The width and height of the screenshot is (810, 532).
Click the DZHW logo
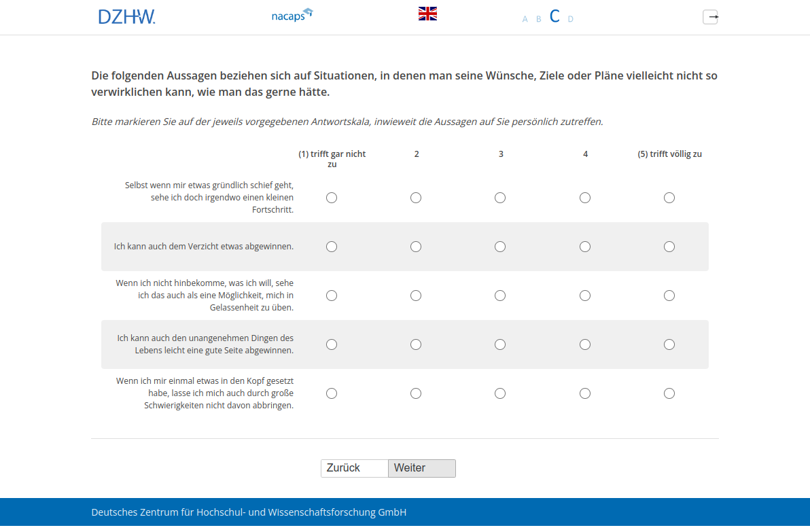pos(126,17)
